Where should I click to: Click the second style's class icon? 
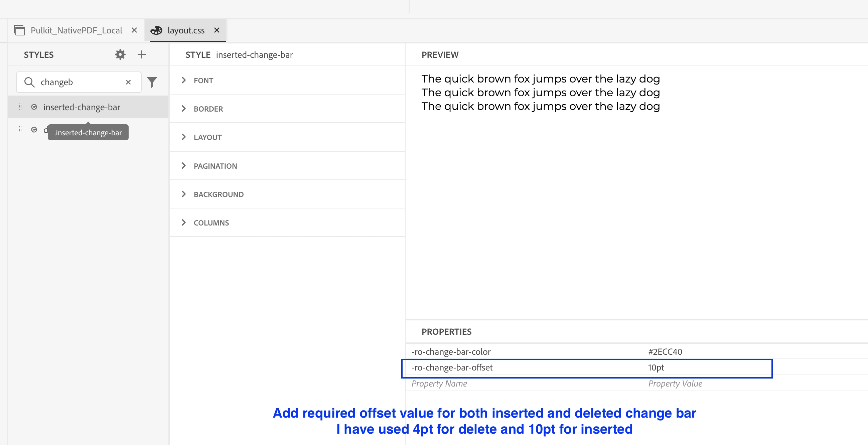34,129
